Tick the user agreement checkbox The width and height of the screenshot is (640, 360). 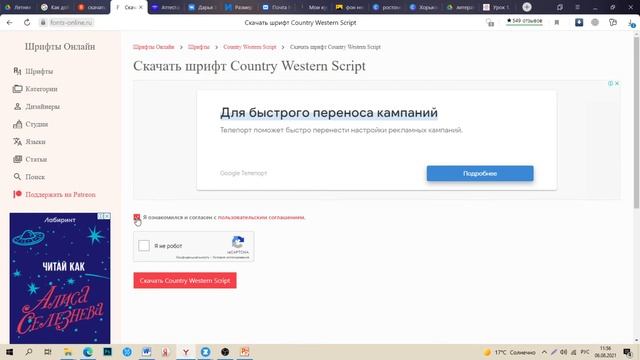pos(137,217)
